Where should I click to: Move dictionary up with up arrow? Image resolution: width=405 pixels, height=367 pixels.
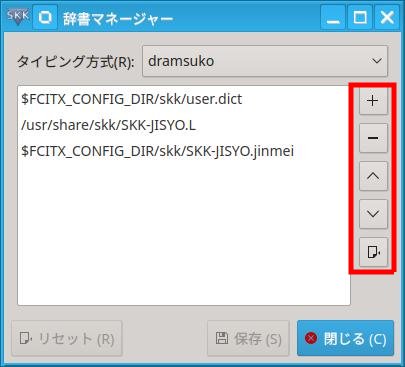click(x=373, y=176)
